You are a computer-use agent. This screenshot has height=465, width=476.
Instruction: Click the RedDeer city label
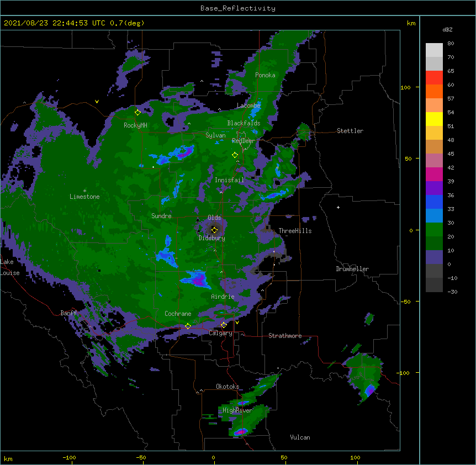pos(244,141)
